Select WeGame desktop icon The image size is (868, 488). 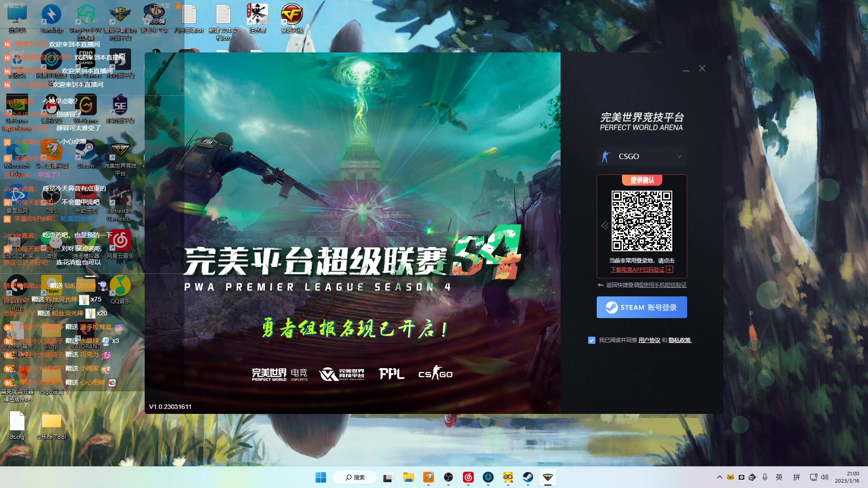coord(86,109)
